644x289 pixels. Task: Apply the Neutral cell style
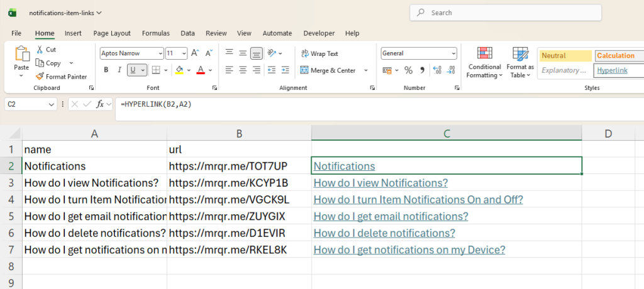click(565, 55)
